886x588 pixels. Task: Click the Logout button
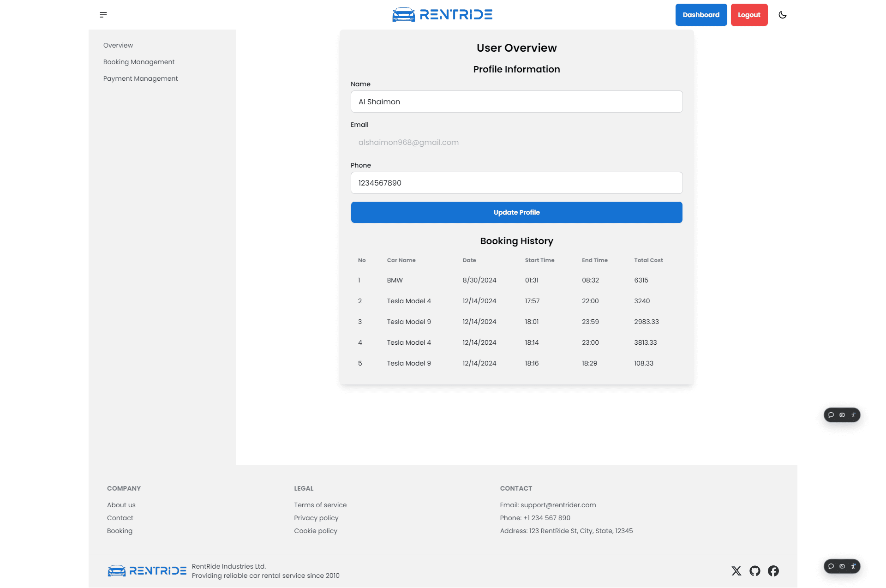coord(749,14)
